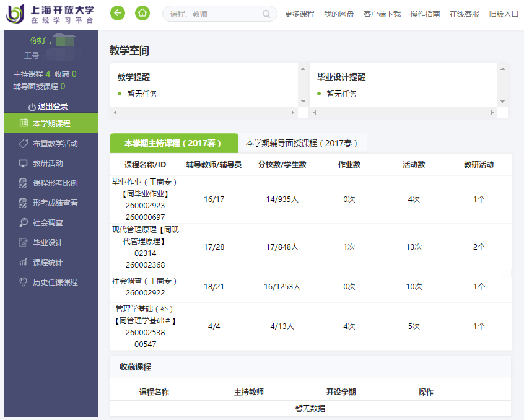Open 更多课程 in the top navigation
Screen dimensions: 524x420
pyautogui.click(x=299, y=14)
